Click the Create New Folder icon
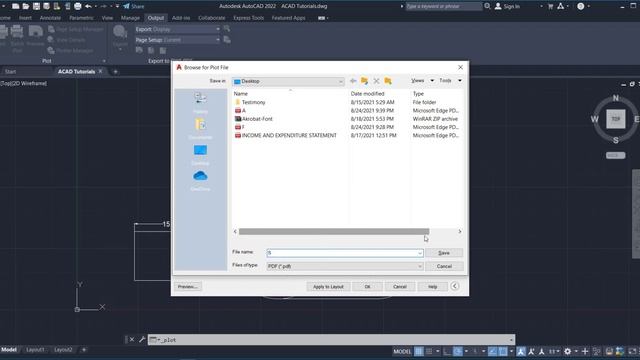 pyautogui.click(x=388, y=81)
